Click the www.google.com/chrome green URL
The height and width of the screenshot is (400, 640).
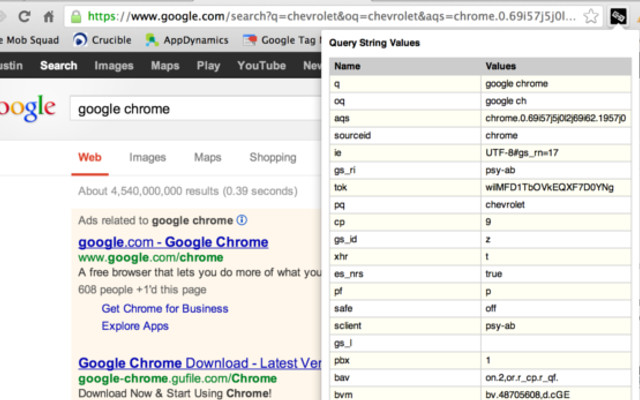point(151,258)
